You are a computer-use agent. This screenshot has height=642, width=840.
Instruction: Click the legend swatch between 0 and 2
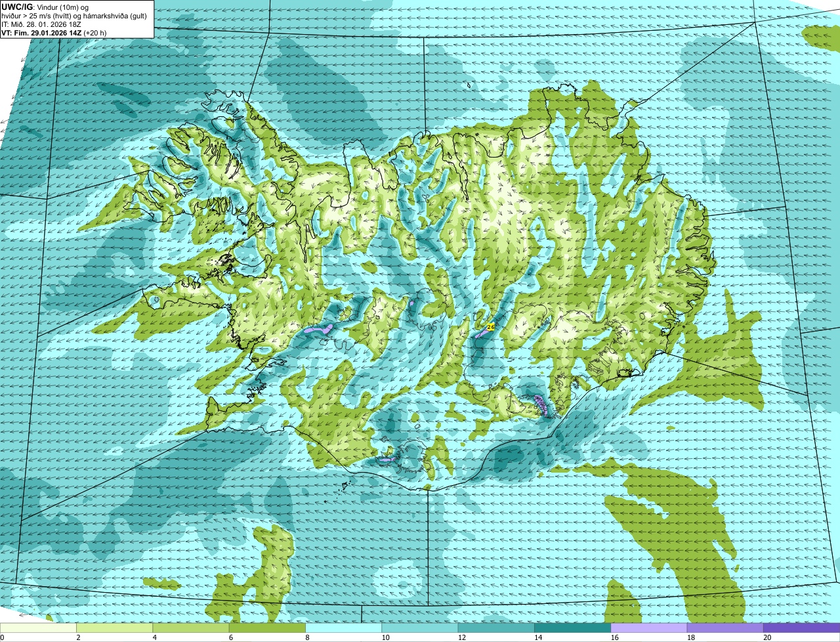click(38, 628)
